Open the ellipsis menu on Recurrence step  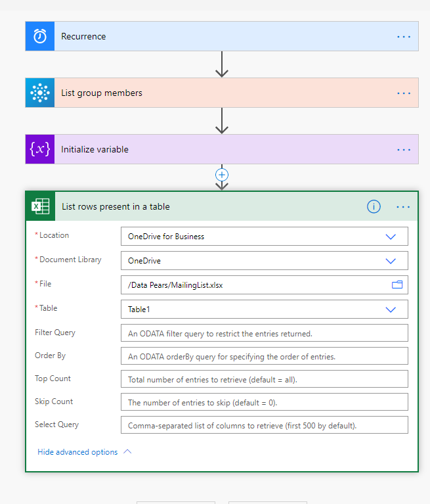click(x=404, y=37)
